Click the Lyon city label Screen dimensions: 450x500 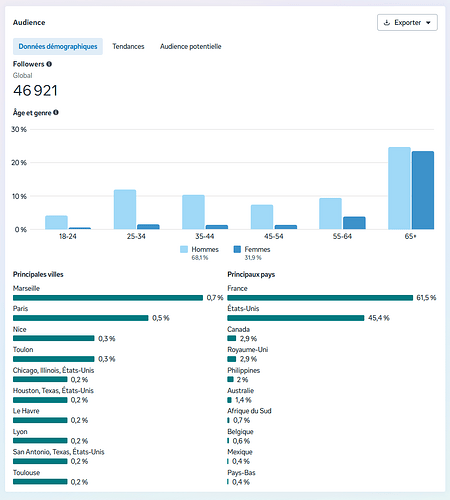pos(20,432)
